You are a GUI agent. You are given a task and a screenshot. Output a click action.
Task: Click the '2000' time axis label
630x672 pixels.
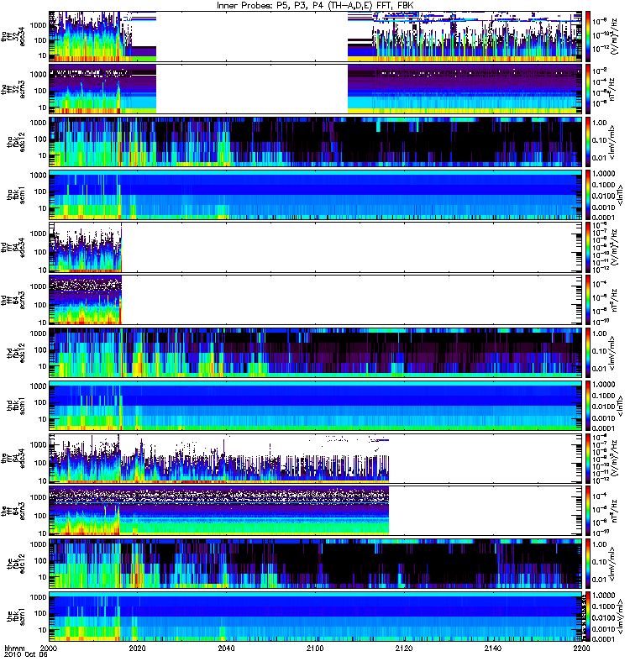[x=49, y=648]
